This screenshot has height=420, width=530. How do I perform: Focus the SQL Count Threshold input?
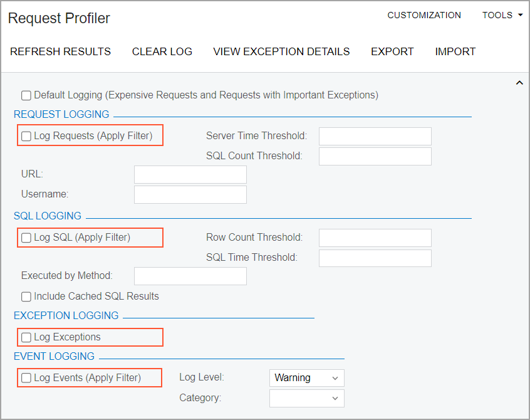375,156
